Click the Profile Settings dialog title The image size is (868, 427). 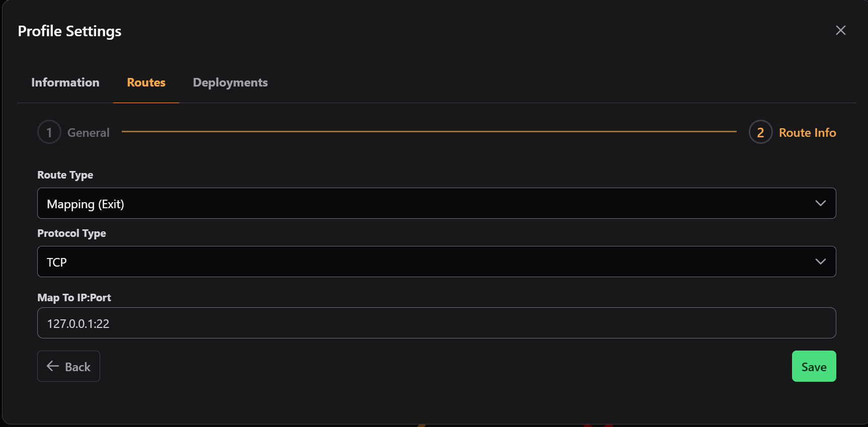point(69,31)
